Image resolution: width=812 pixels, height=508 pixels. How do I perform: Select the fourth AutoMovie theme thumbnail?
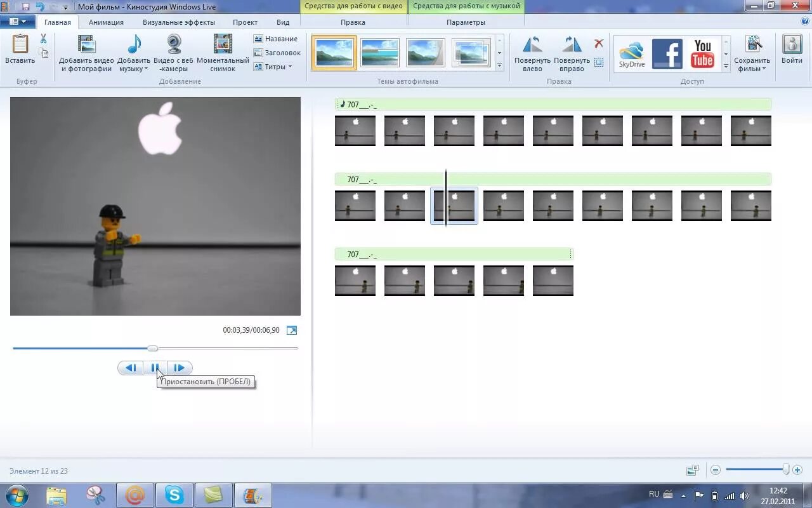click(x=471, y=53)
